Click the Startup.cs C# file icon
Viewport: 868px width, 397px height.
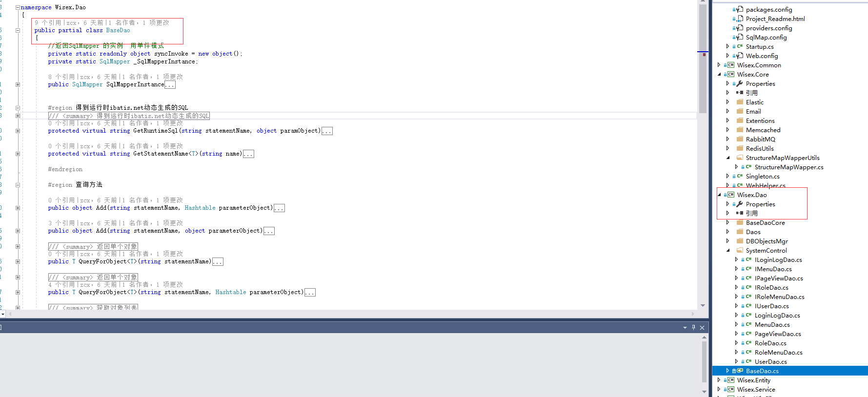point(740,46)
